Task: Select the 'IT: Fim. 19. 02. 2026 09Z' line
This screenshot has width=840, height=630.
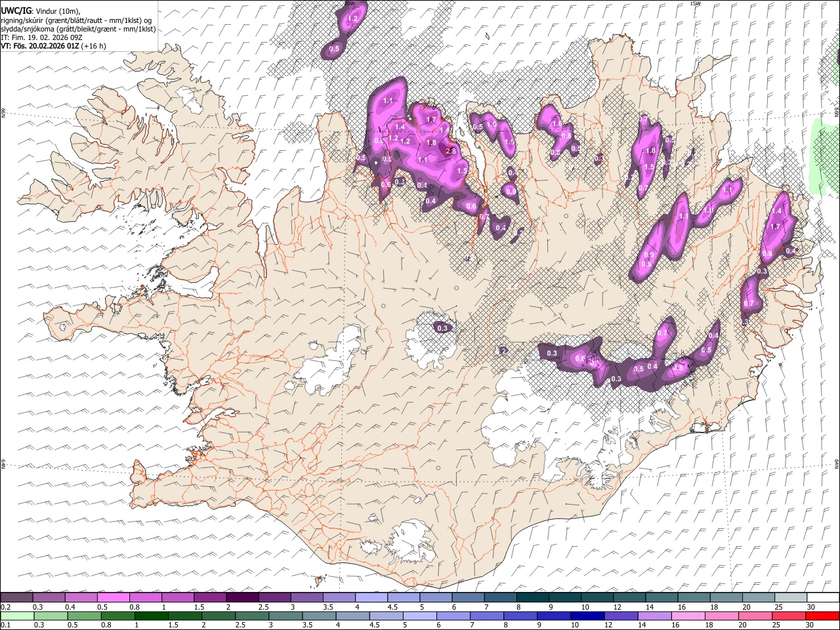Action: [x=42, y=37]
